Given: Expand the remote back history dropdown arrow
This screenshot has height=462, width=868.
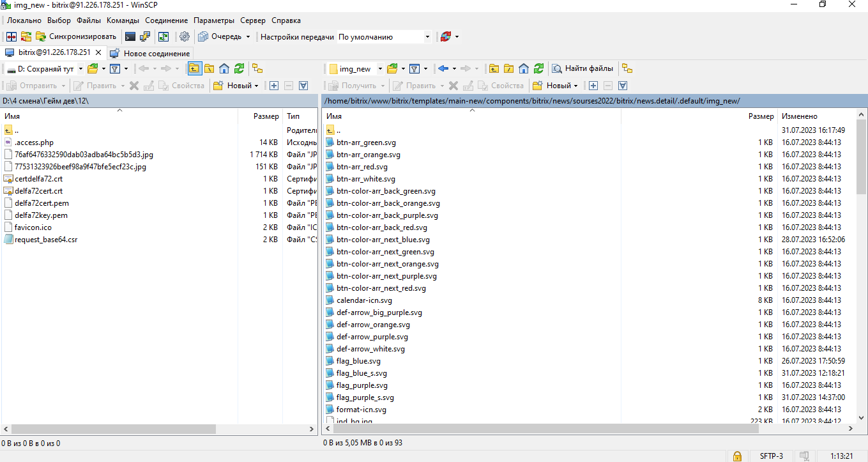Looking at the screenshot, I should [x=454, y=68].
